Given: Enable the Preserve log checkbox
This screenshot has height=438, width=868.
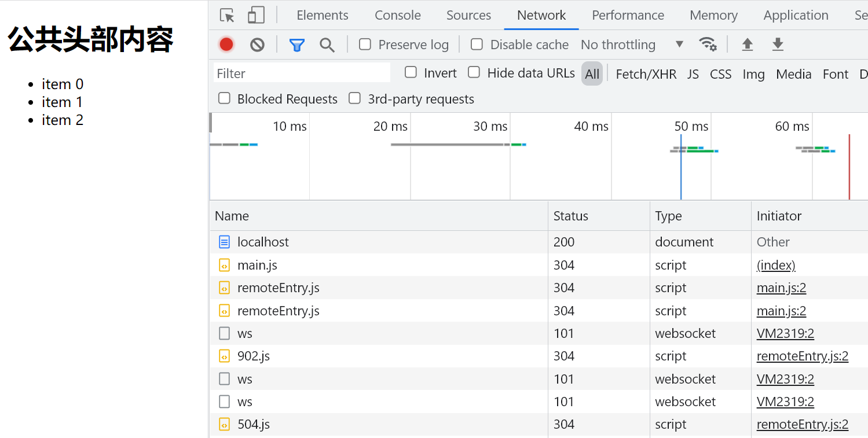Looking at the screenshot, I should (365, 45).
